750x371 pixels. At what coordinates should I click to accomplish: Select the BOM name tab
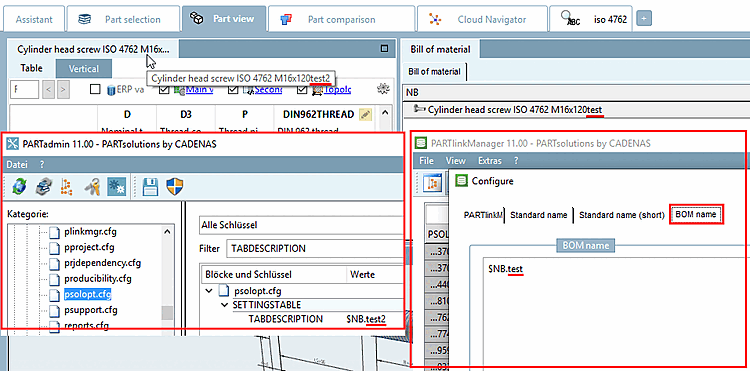click(696, 215)
